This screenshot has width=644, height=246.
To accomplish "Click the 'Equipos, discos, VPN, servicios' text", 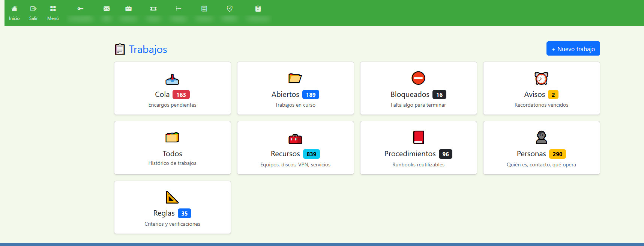I will point(295,165).
